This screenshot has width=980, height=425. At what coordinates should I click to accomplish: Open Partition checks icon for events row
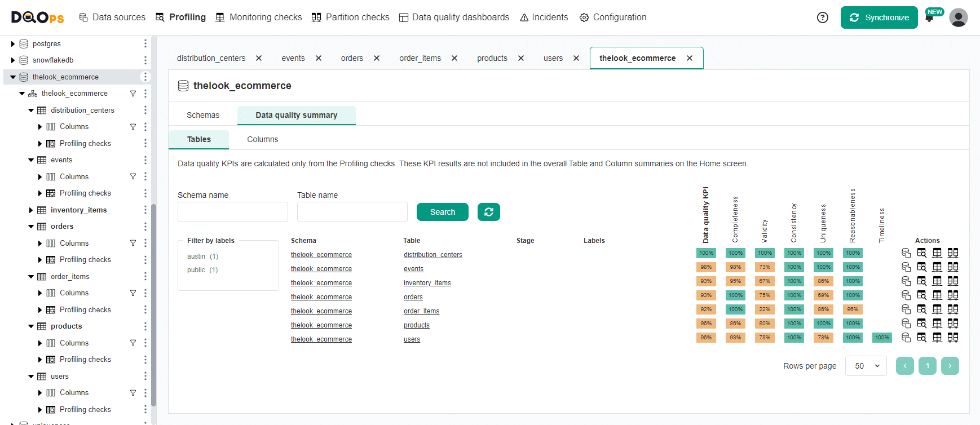tap(953, 267)
